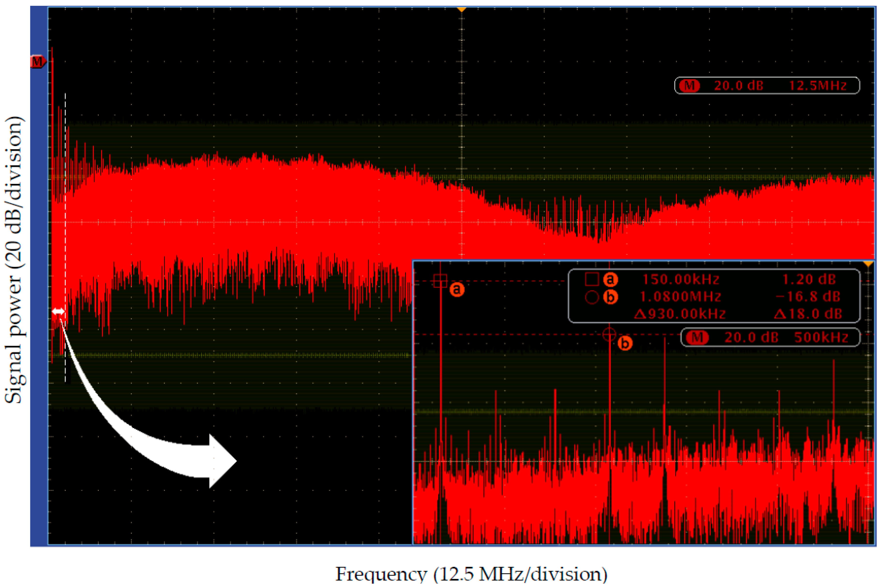Click the M badge beside 12.5MHz readout
Viewport: 883px width, 588px height.
689,86
